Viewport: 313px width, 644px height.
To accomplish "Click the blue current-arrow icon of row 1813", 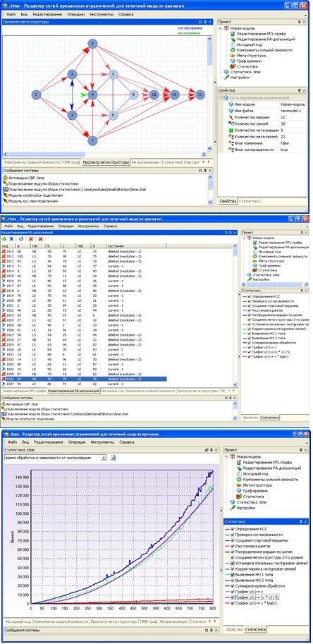I will tap(4, 266).
